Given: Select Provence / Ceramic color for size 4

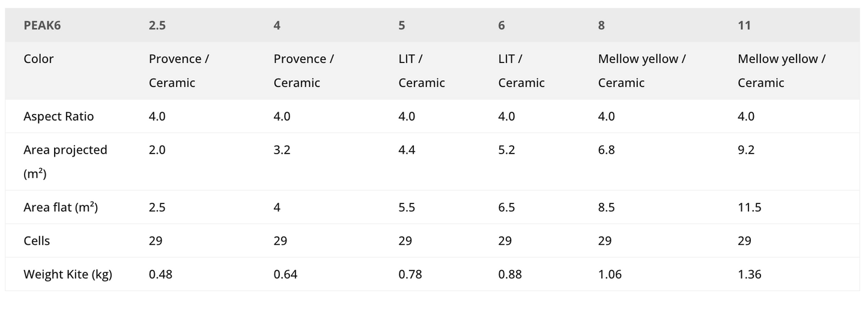Looking at the screenshot, I should pos(303,71).
